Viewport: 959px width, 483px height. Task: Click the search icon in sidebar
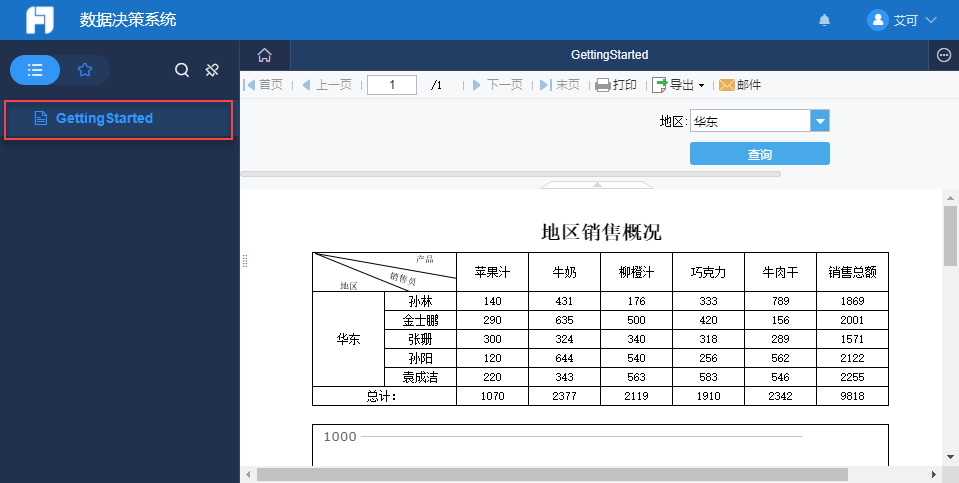click(182, 70)
